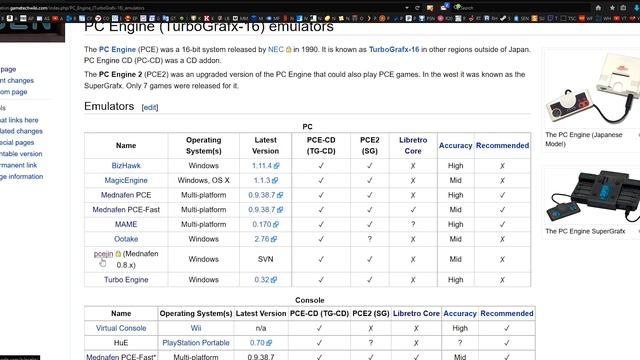Image resolution: width=640 pixels, height=360 pixels.
Task: Click the 'Emulators' section heading
Action: 109,106
